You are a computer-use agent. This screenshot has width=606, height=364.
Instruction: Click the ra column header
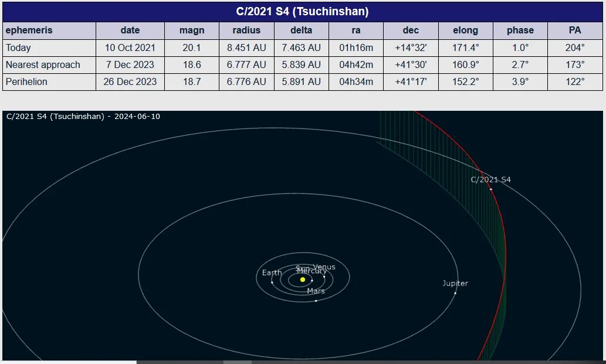pos(356,30)
